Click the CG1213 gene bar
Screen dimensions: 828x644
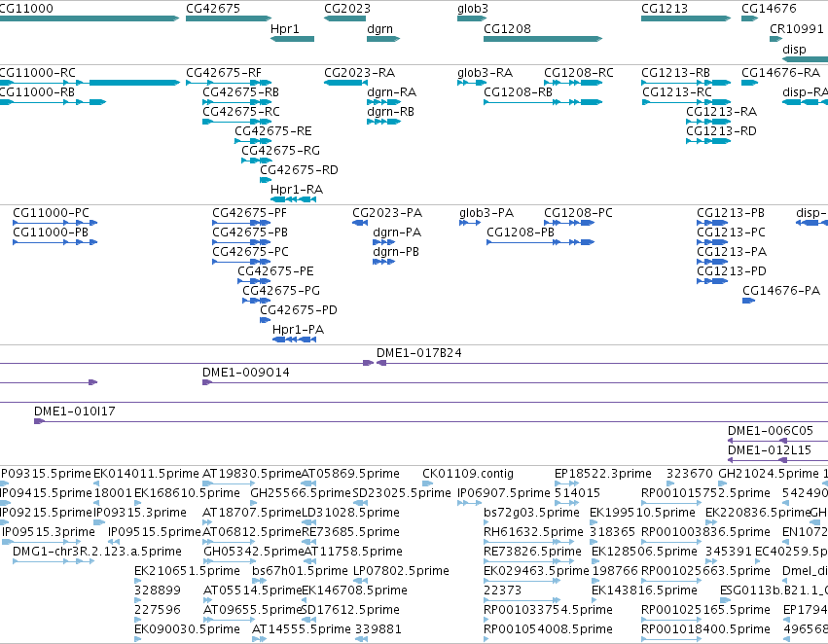tap(686, 18)
